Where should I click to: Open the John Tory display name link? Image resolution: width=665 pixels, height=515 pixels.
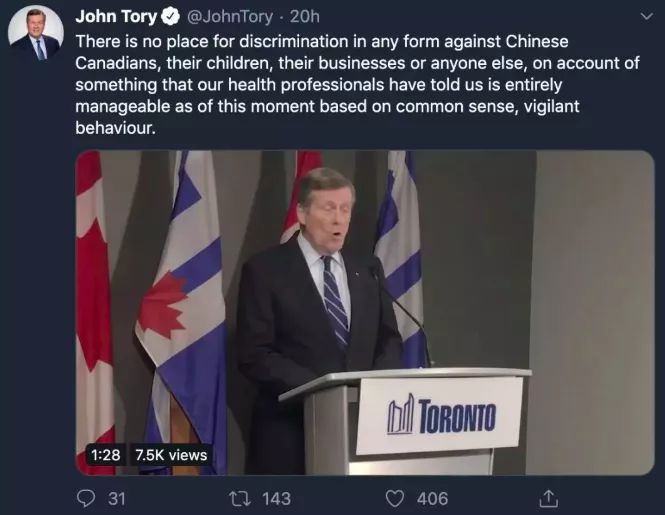pos(116,17)
